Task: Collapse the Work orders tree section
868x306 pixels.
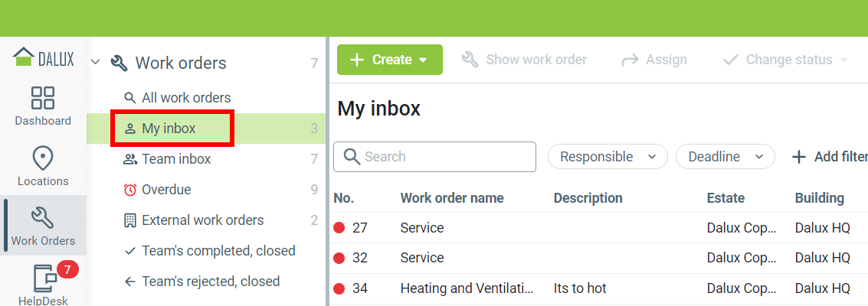Action: pos(96,63)
